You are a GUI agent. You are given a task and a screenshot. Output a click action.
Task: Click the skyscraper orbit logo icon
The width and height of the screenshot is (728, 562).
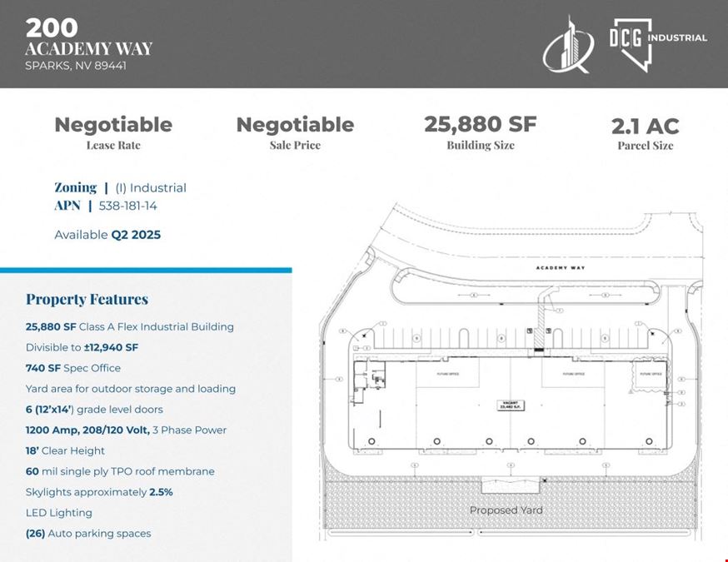[569, 44]
